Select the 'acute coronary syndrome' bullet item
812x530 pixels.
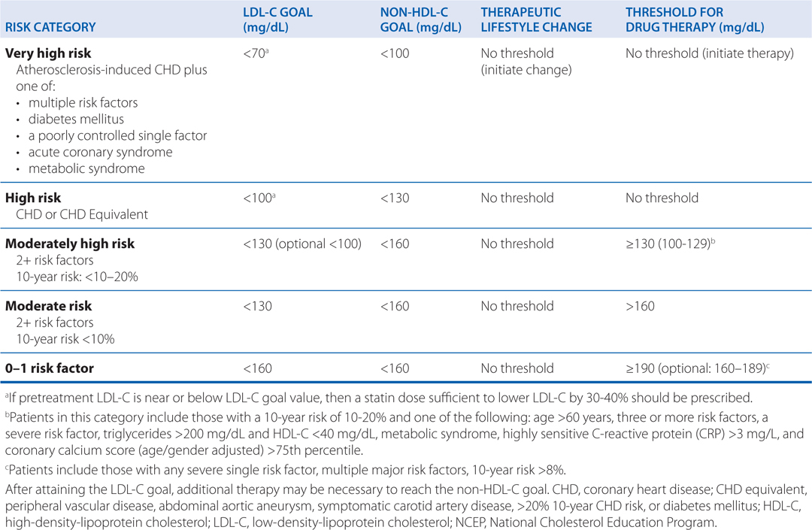(100, 152)
